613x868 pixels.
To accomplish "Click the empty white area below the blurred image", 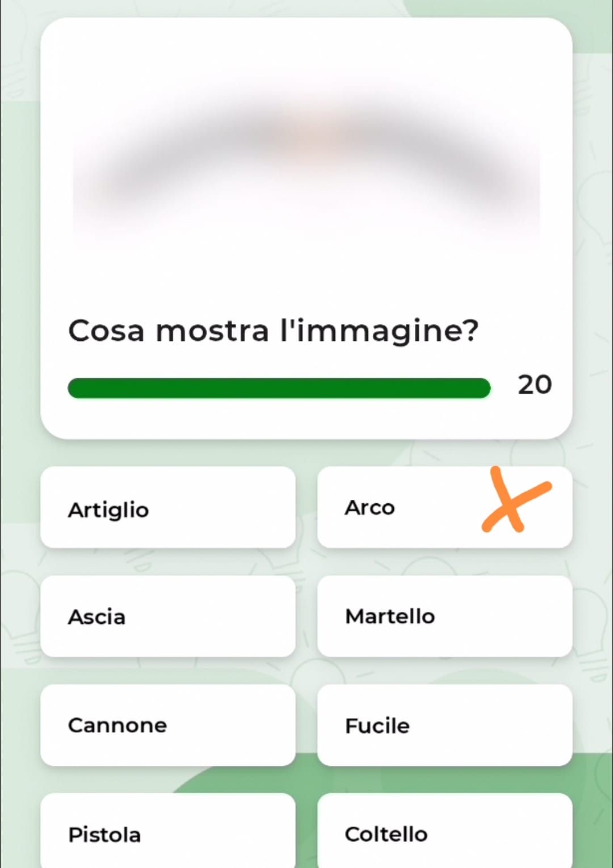I will pyautogui.click(x=306, y=272).
